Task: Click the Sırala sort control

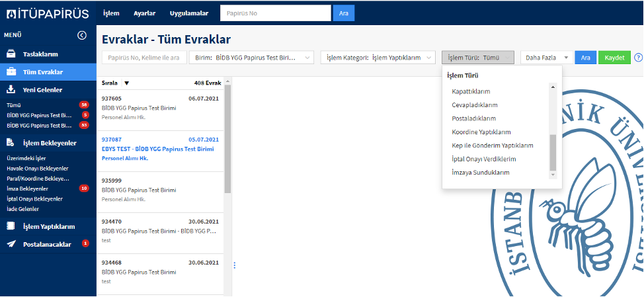Action: [109, 83]
